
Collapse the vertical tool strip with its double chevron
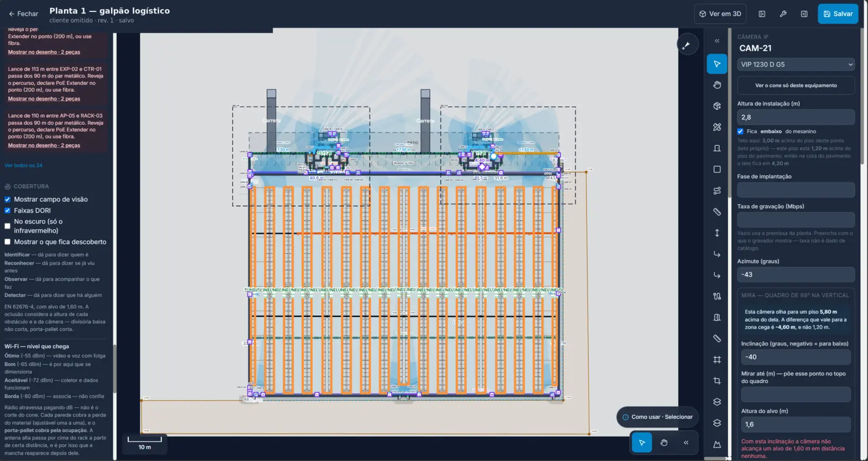[x=717, y=41]
